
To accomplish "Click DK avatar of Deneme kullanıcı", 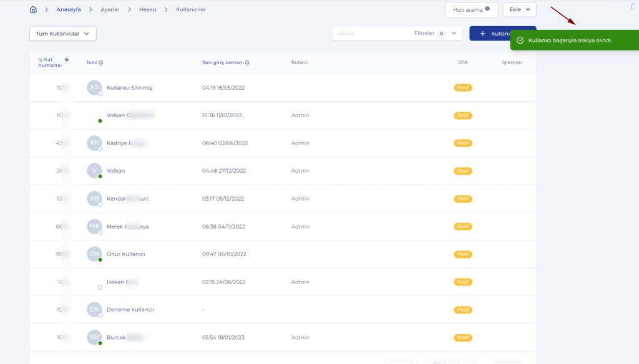I will (94, 309).
